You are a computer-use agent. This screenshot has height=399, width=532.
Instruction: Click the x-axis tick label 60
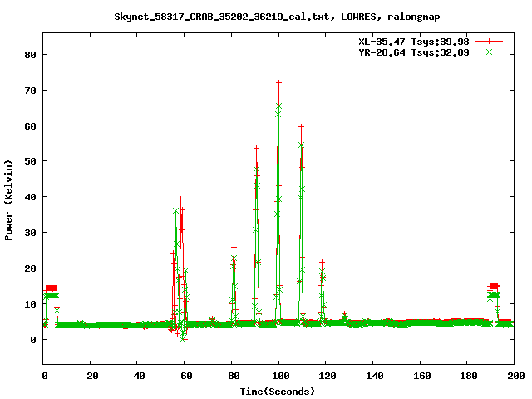click(x=186, y=376)
